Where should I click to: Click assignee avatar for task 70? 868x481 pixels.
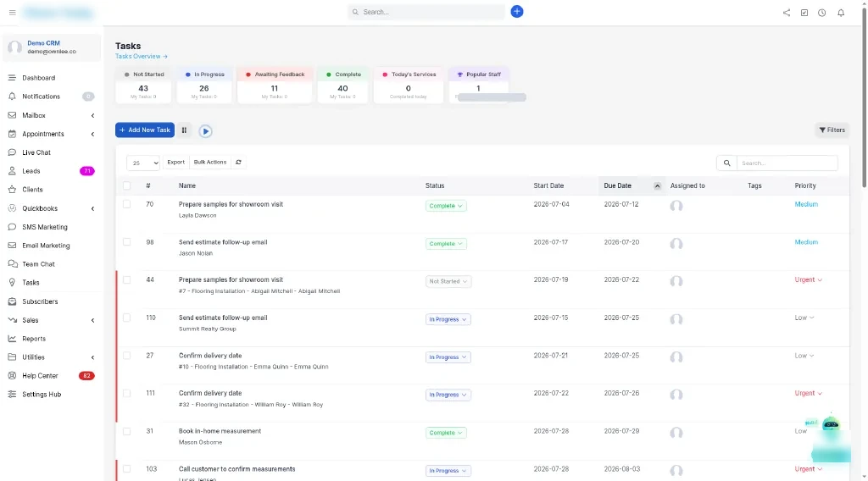tap(676, 206)
